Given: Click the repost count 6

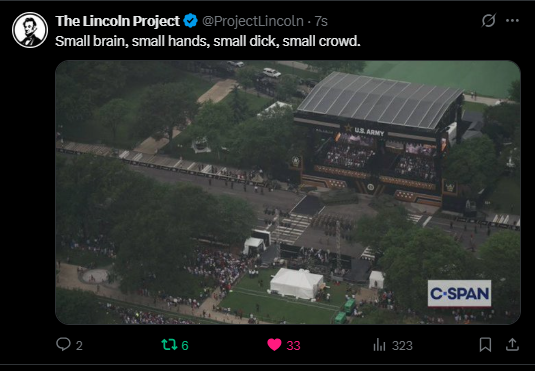Looking at the screenshot, I should tap(185, 346).
